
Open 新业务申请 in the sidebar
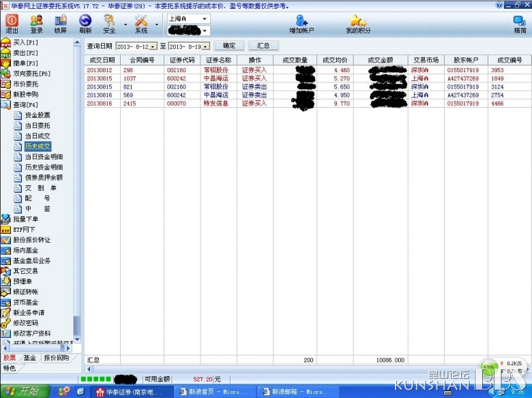click(29, 313)
